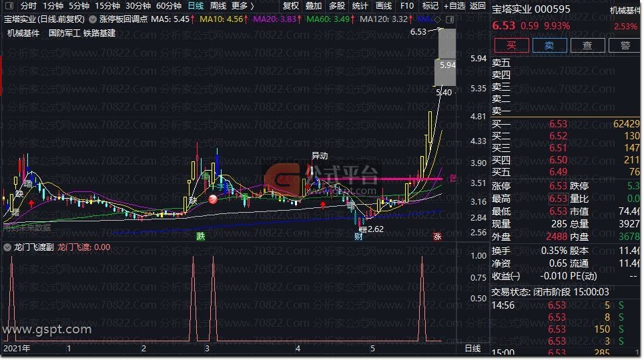Screen dimensions: 644x360
Task: Select the 5分钟 period tab
Action: coord(79,6)
